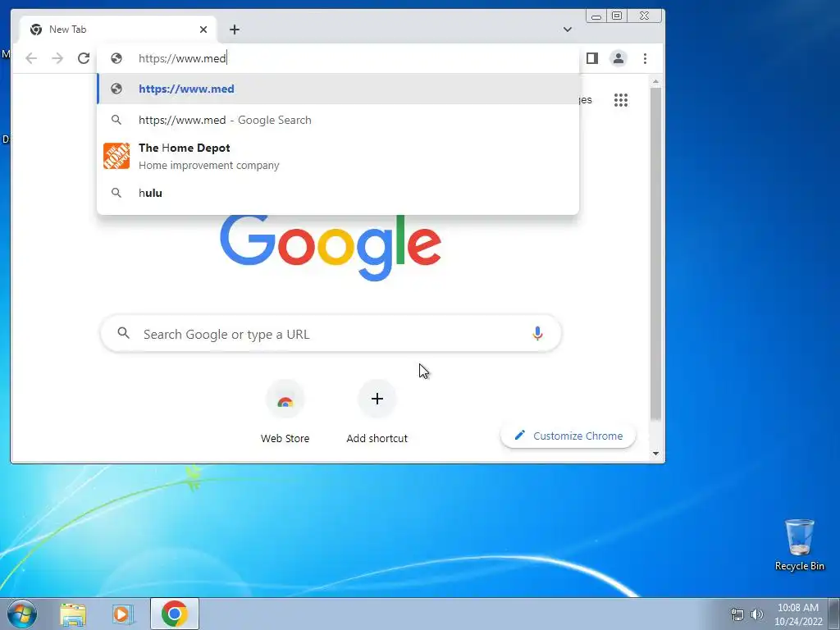Image resolution: width=840 pixels, height=630 pixels.
Task: Pick the hulu search suggestion
Action: (x=338, y=193)
